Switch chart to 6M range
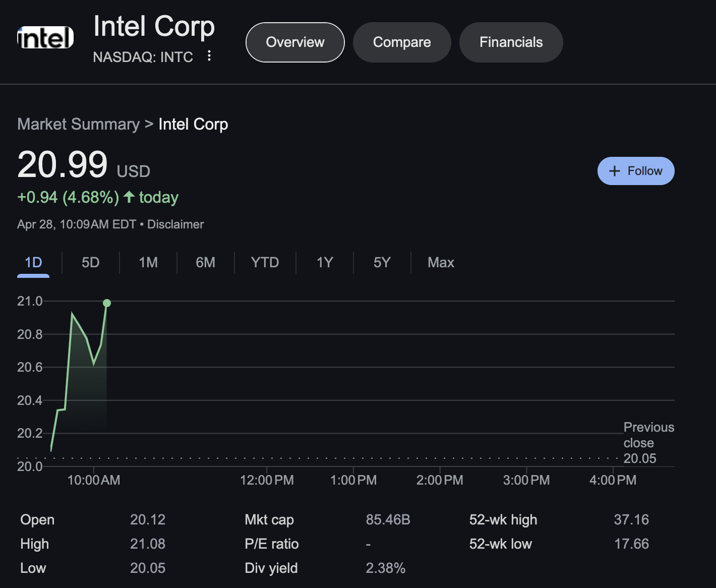 [205, 262]
